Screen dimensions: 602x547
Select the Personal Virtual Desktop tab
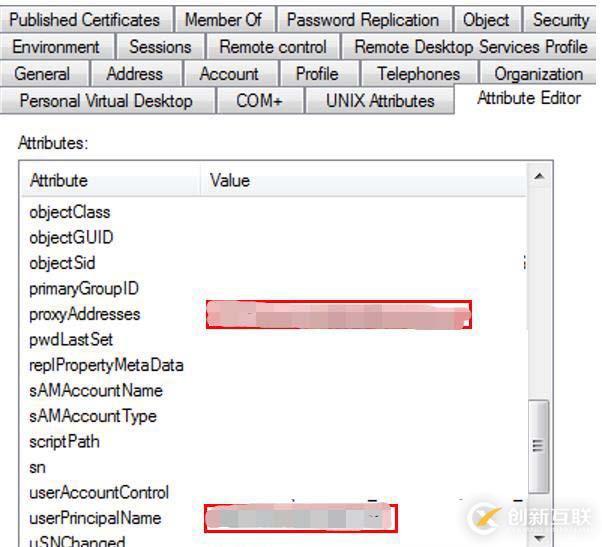[x=107, y=101]
